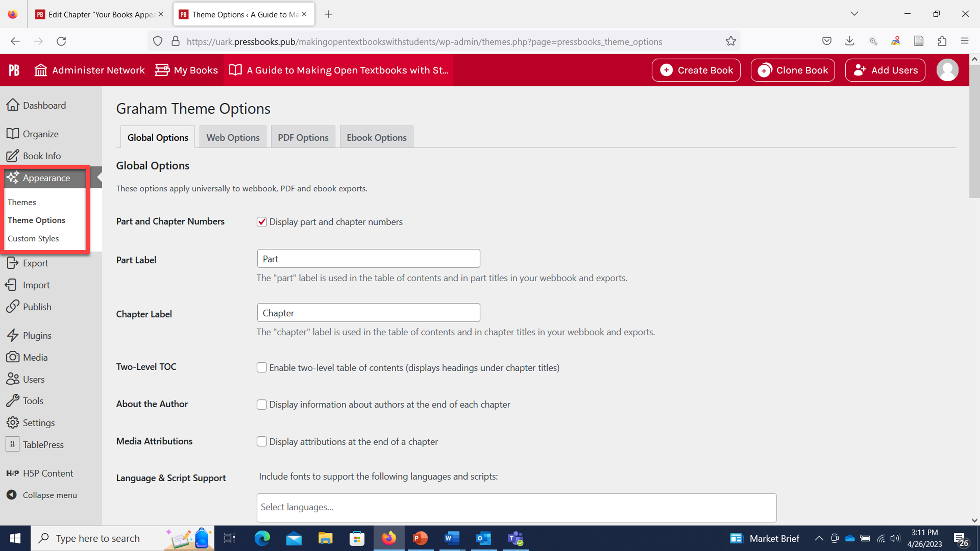Click Themes link under Appearance
Viewport: 980px width, 551px height.
[x=22, y=202]
